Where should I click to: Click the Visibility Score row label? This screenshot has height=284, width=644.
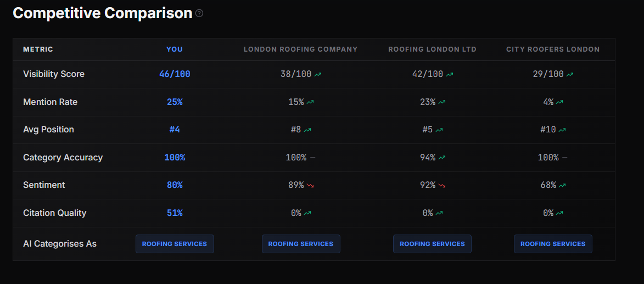tap(54, 74)
